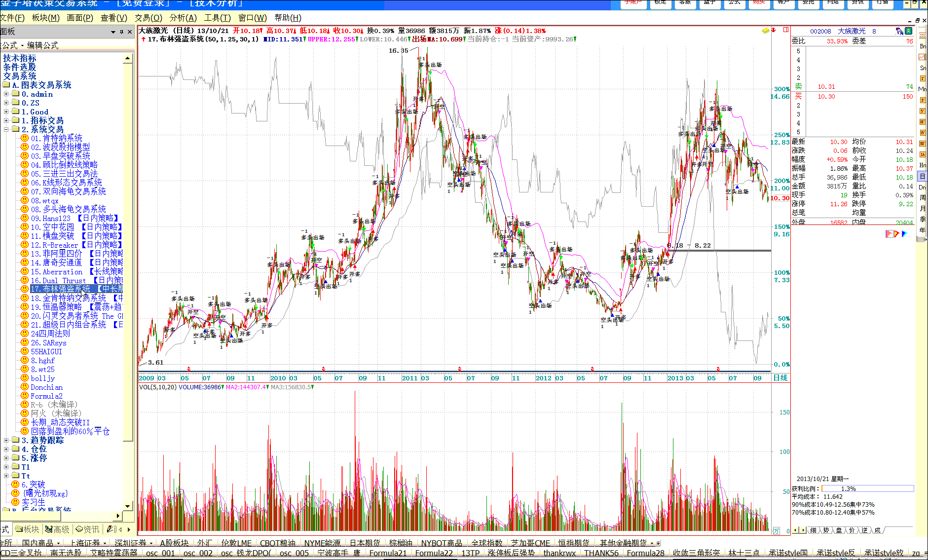Open the 文件(F) menu
This screenshot has width=928, height=560.
point(12,18)
